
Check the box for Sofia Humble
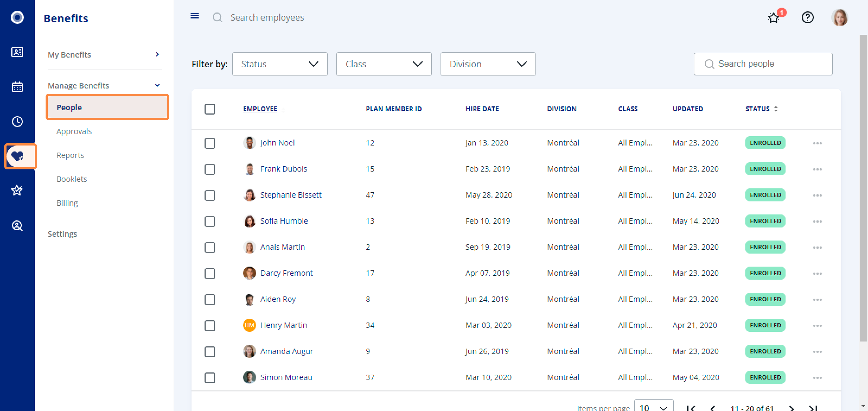(x=210, y=221)
